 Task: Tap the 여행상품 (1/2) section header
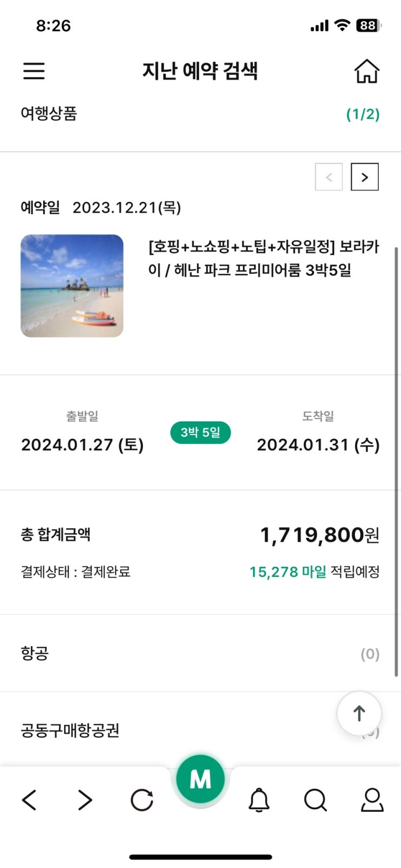pos(200,114)
